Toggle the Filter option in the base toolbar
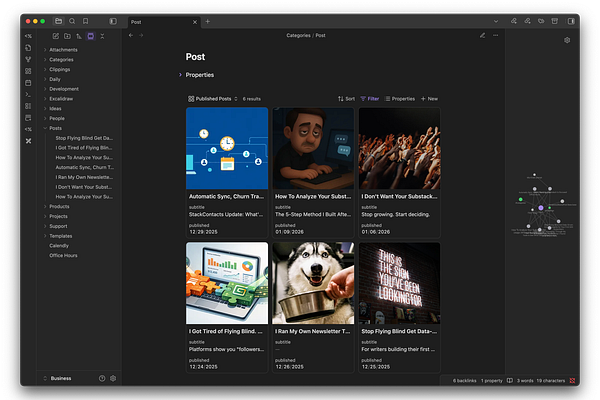This screenshot has height=400, width=600. click(x=370, y=99)
